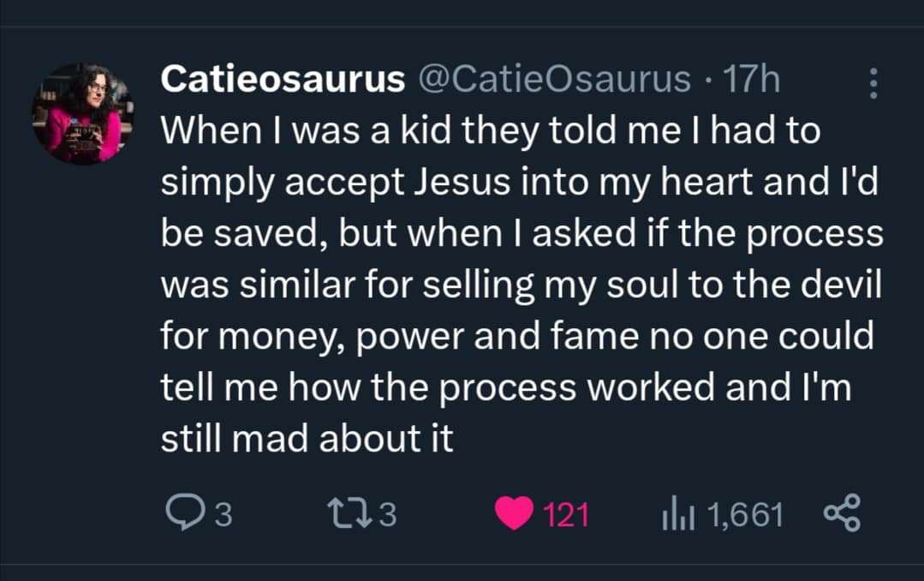This screenshot has height=581, width=924.
Task: Click the 121 likes count
Action: point(567,515)
